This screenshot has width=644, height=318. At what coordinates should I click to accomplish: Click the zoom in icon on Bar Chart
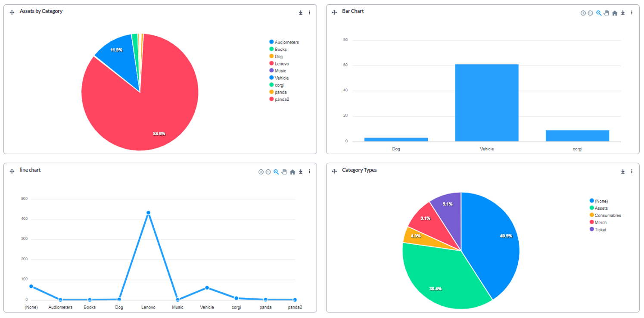pos(583,13)
